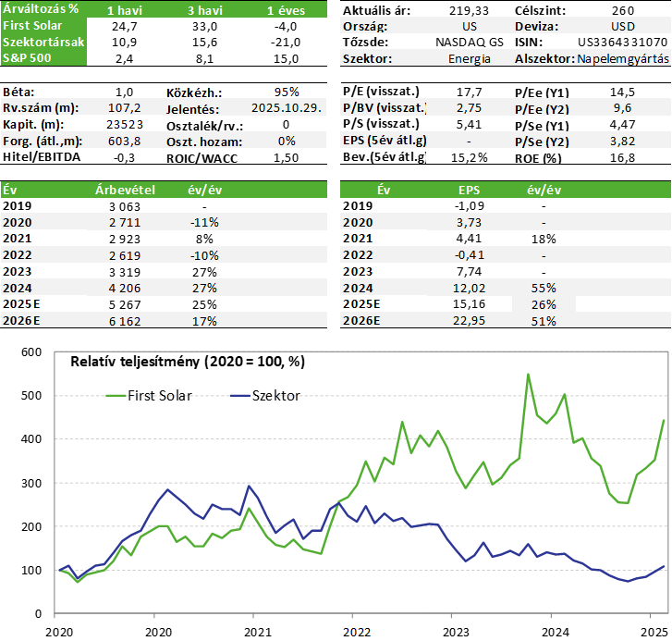This screenshot has width=672, height=641.
Task: Click Szektortársak 1-year value -21,0
Action: [286, 43]
